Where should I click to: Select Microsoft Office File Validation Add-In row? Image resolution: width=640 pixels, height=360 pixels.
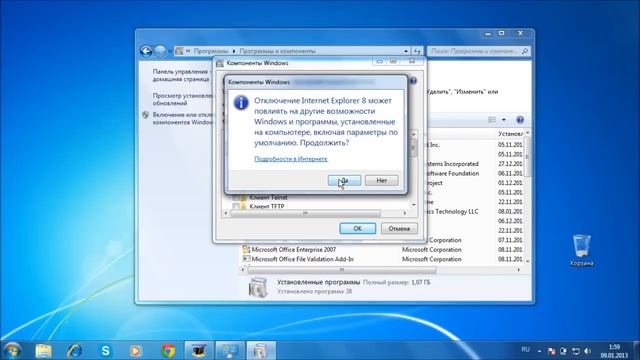click(x=382, y=259)
